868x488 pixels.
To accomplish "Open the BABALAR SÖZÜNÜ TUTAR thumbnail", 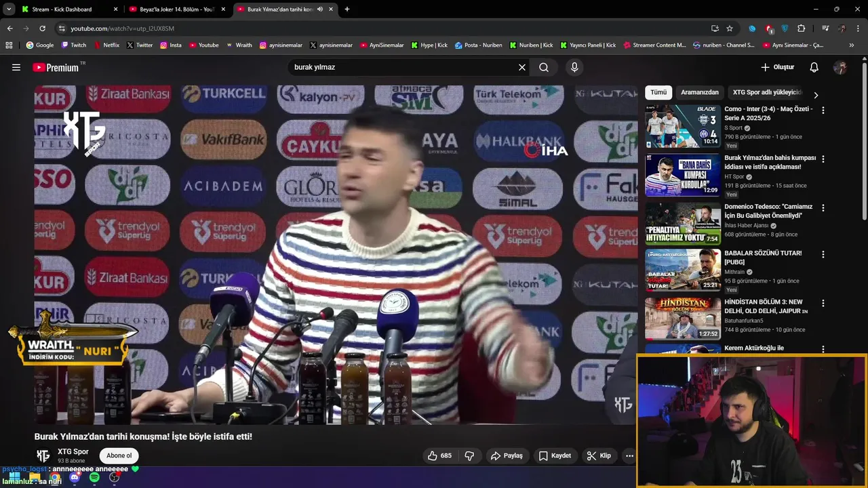I will (x=682, y=270).
